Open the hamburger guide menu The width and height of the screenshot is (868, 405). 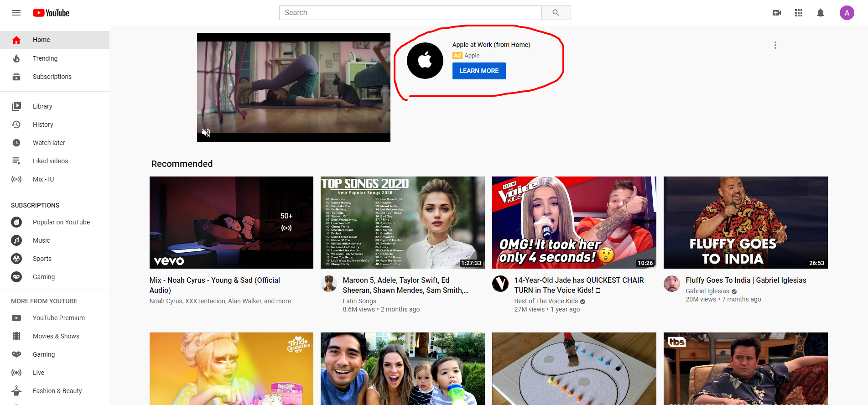click(16, 13)
